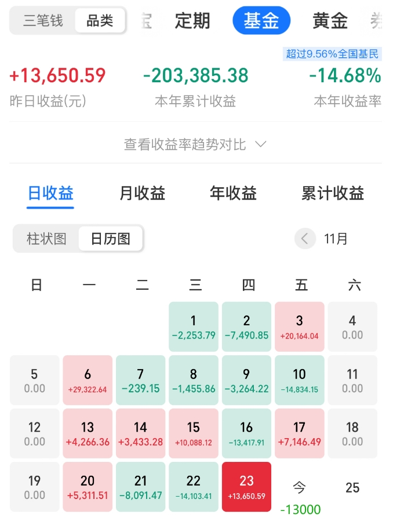
Task: Select calendar day 1 with -2,253.79
Action: click(x=194, y=327)
